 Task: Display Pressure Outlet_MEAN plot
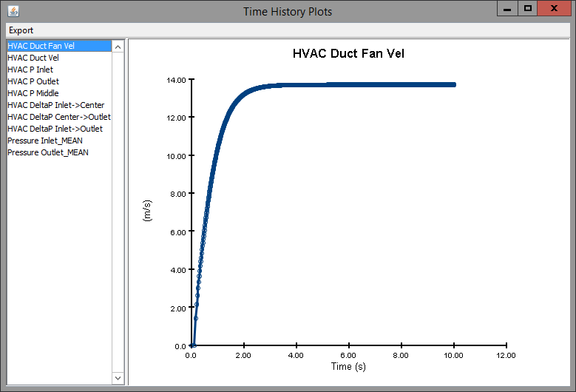tap(47, 152)
